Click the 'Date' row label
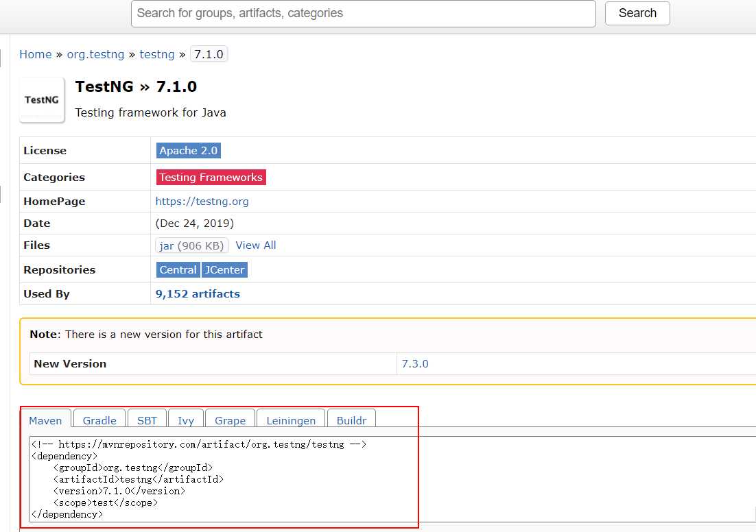 click(36, 223)
